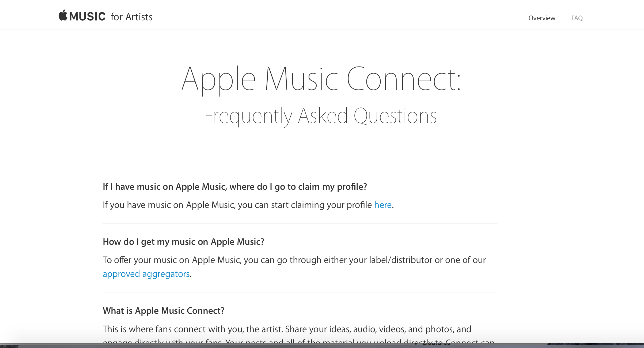The image size is (644, 348).
Task: Click the Apple logo icon in the header
Action: point(63,15)
